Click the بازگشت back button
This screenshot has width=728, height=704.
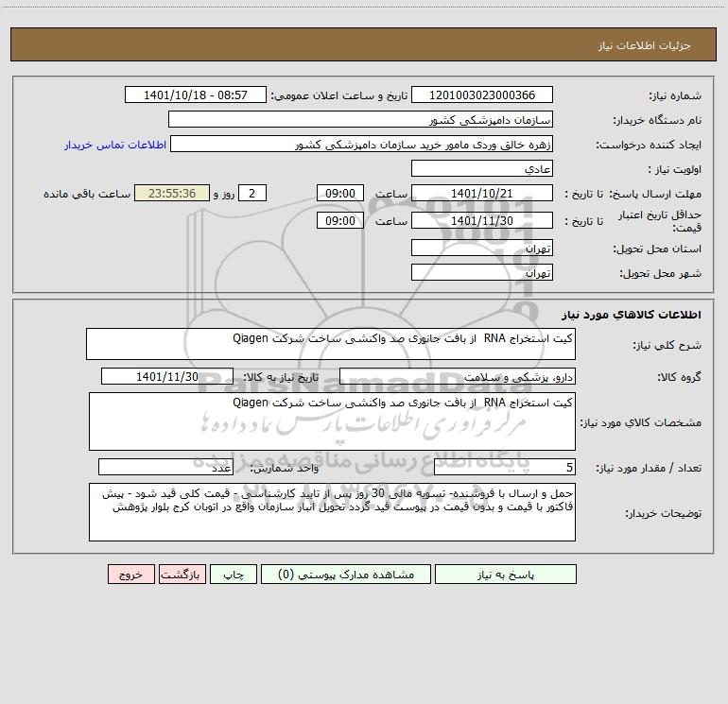click(182, 575)
